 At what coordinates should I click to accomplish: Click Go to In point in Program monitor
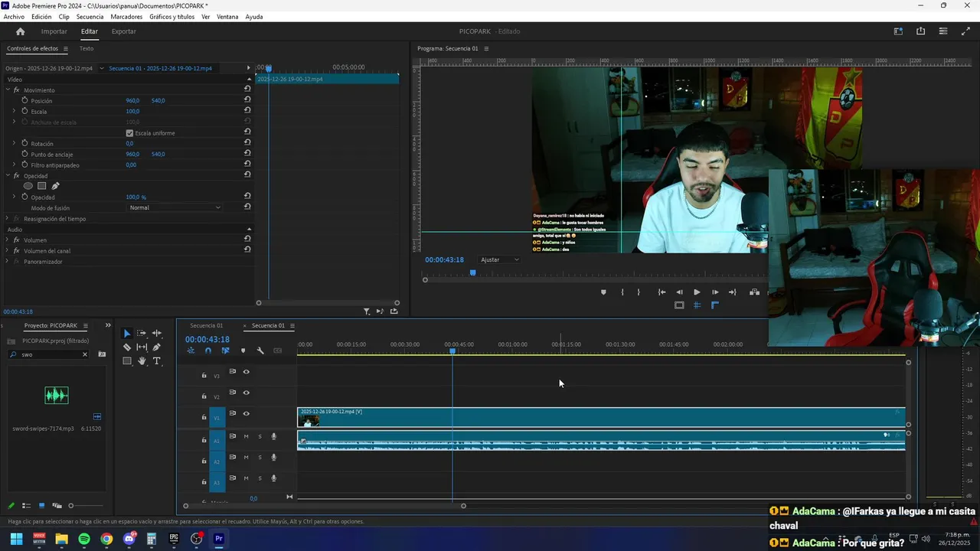pyautogui.click(x=661, y=292)
